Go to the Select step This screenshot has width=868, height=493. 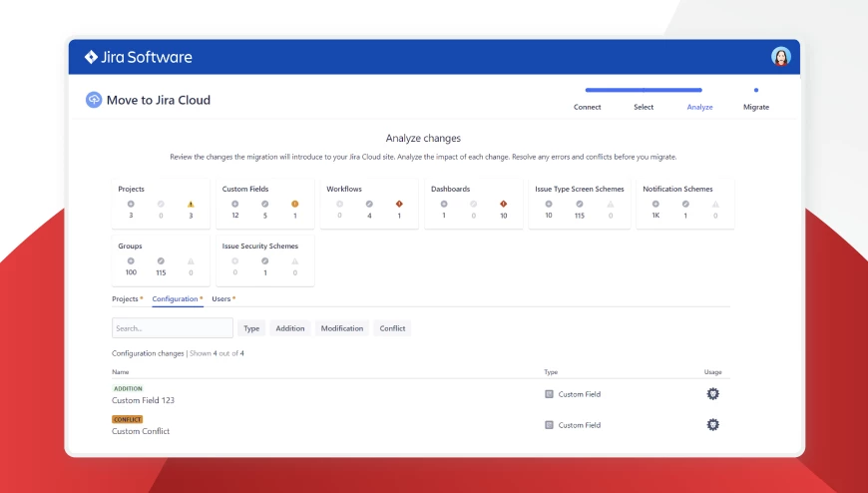[644, 107]
